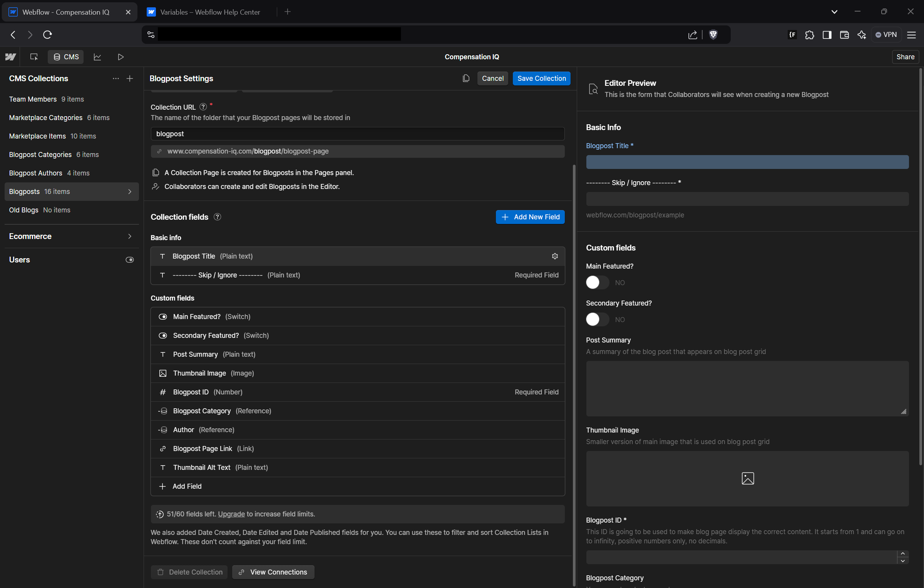Open Leo AI sparkle icon
Screen dimensions: 924x588
[862, 35]
